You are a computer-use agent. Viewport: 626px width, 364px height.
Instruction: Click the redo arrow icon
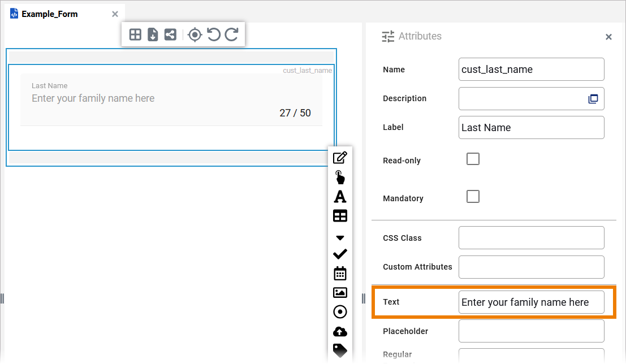coord(232,34)
